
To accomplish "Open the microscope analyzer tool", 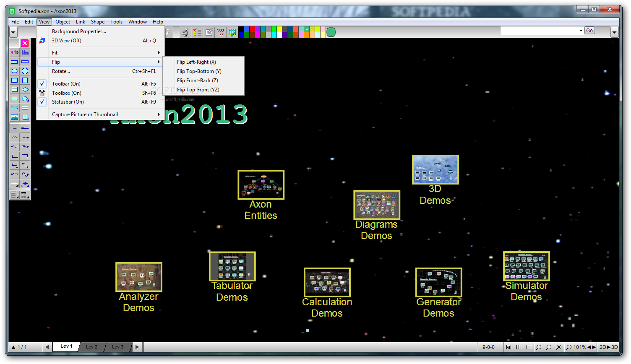I will click(185, 32).
